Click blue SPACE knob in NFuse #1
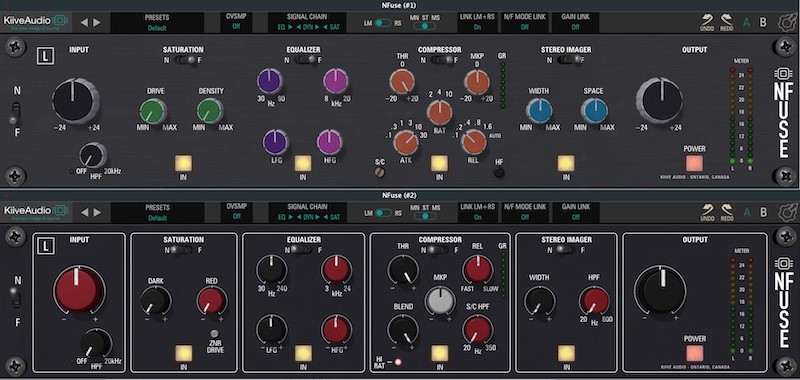 click(x=594, y=110)
